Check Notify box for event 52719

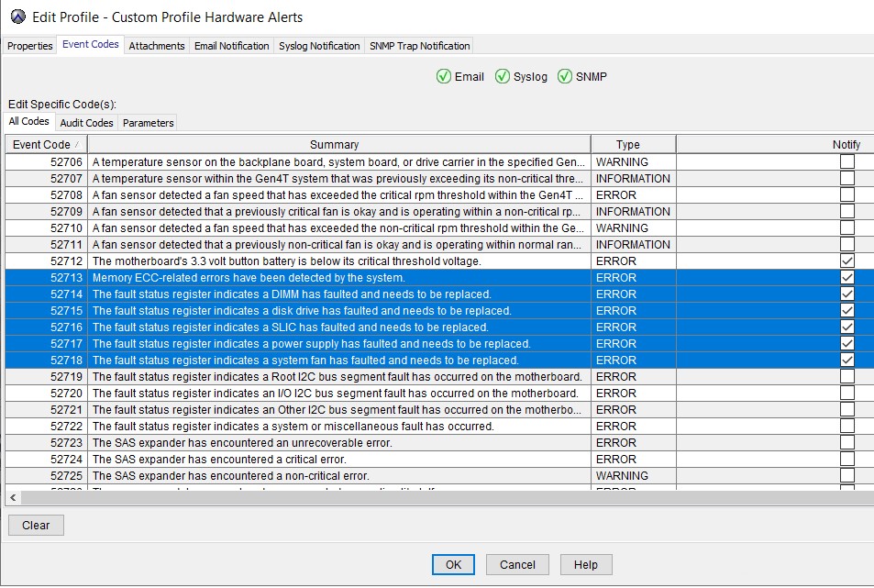coord(847,377)
